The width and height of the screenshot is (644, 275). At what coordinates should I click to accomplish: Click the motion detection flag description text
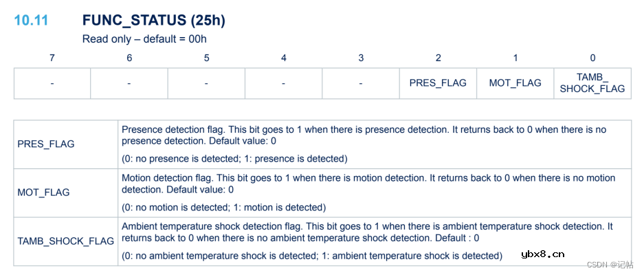coord(368,184)
